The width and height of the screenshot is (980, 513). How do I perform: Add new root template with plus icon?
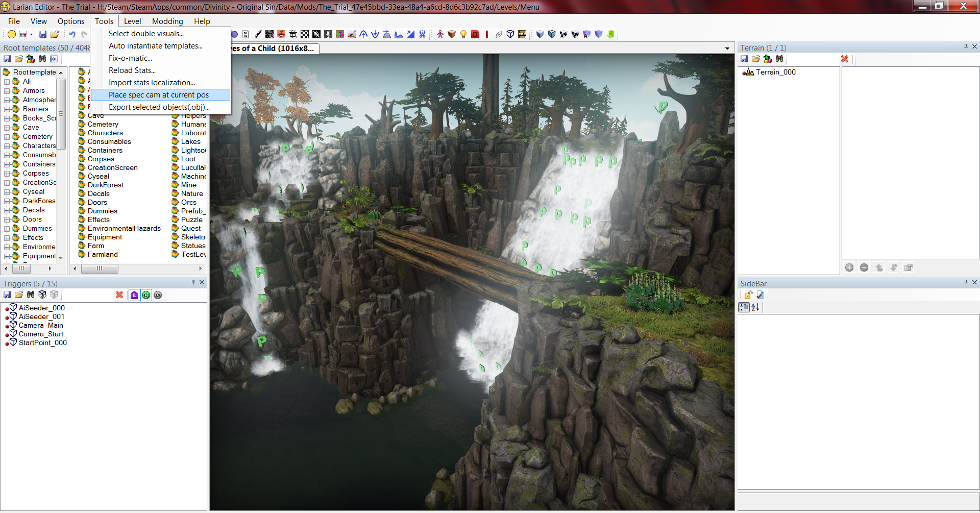click(31, 59)
